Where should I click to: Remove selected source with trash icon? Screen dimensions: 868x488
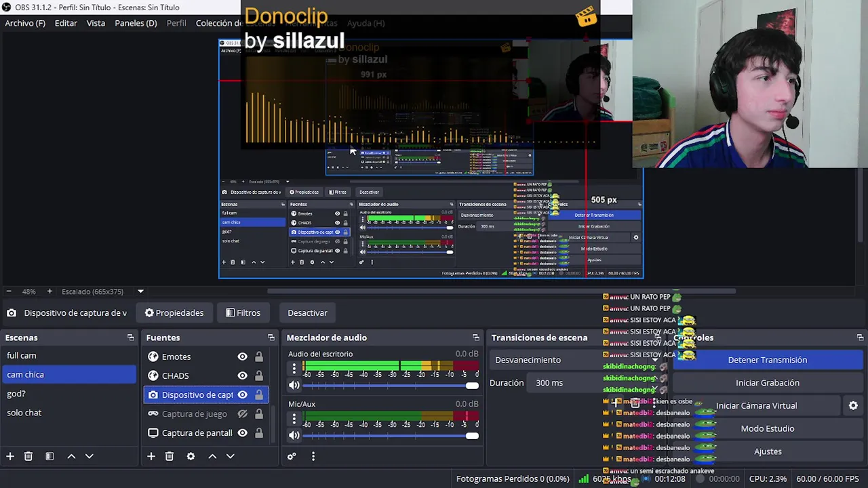[x=170, y=457]
